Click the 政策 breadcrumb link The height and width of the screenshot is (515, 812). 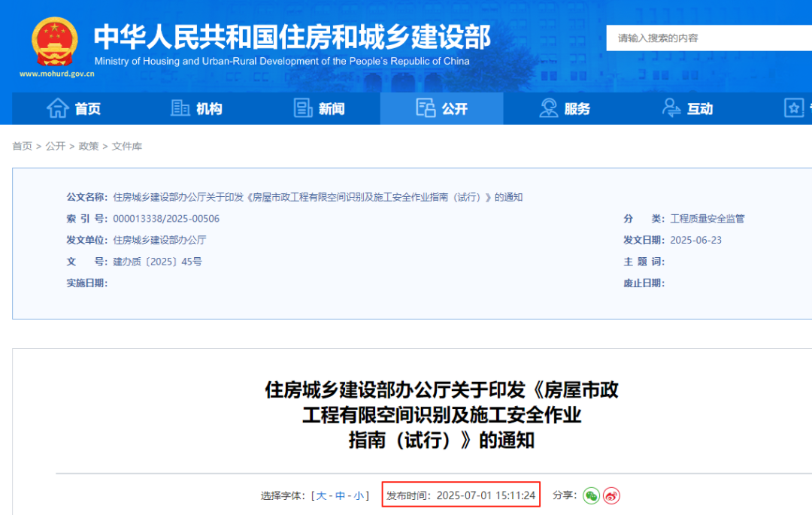click(x=89, y=146)
